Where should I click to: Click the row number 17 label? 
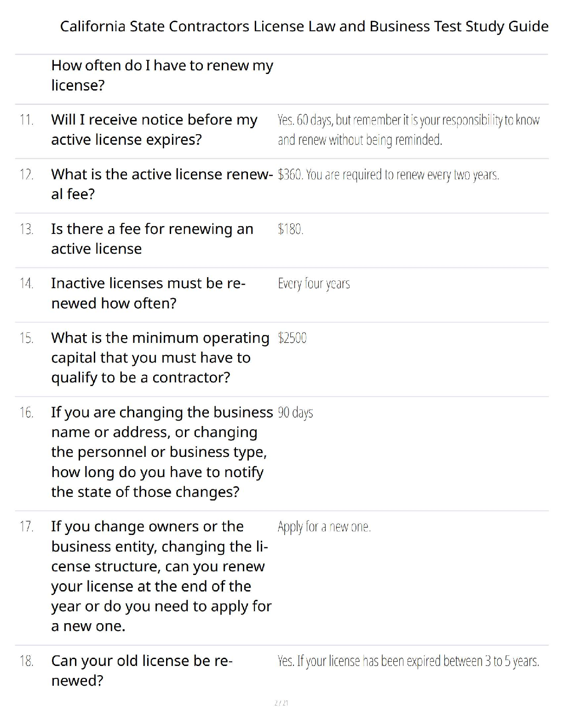(26, 527)
